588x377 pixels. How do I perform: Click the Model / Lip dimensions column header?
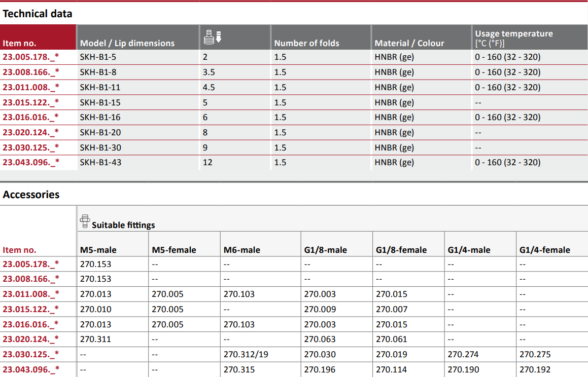[x=127, y=43]
